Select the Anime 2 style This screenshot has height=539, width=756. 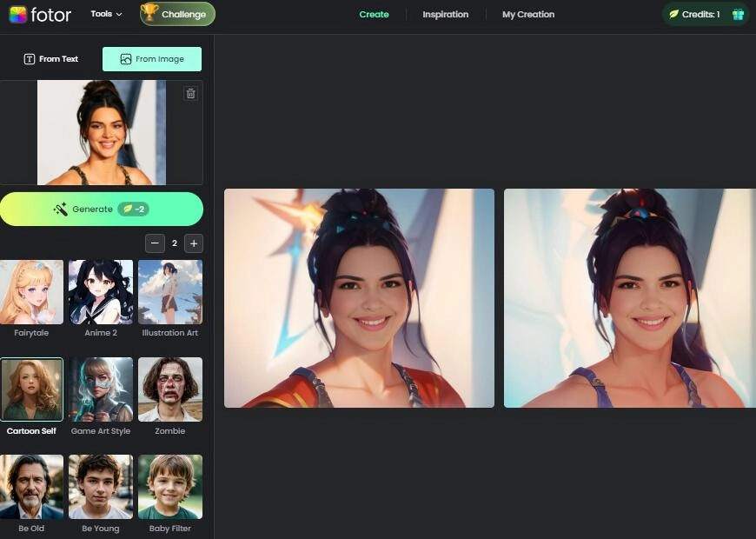click(101, 292)
